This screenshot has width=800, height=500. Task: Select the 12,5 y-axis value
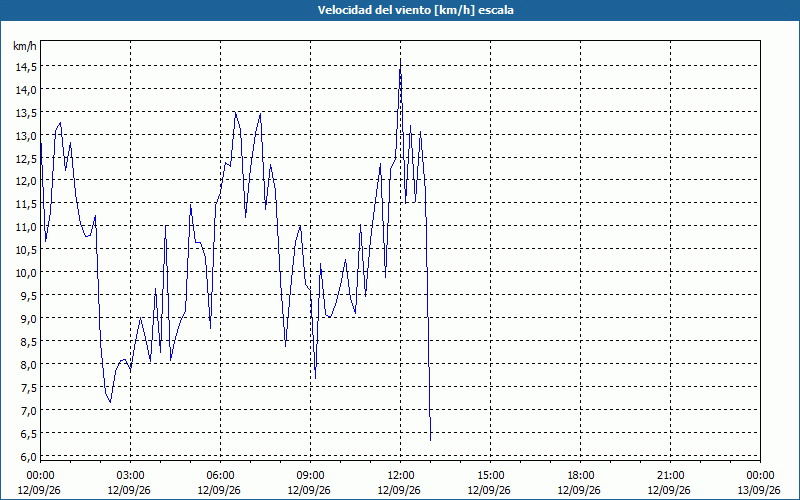pos(25,159)
